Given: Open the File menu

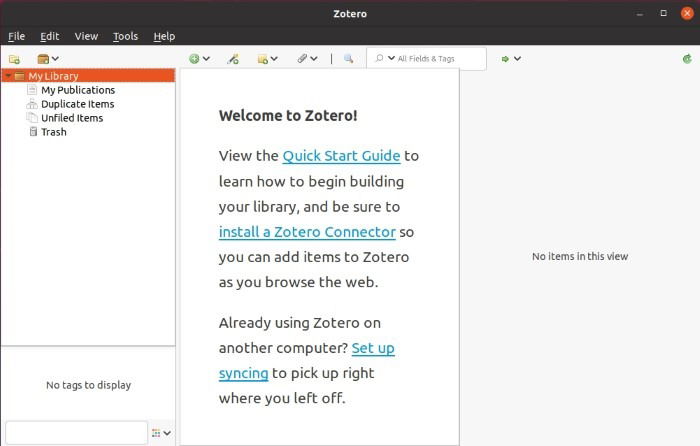Looking at the screenshot, I should [17, 36].
